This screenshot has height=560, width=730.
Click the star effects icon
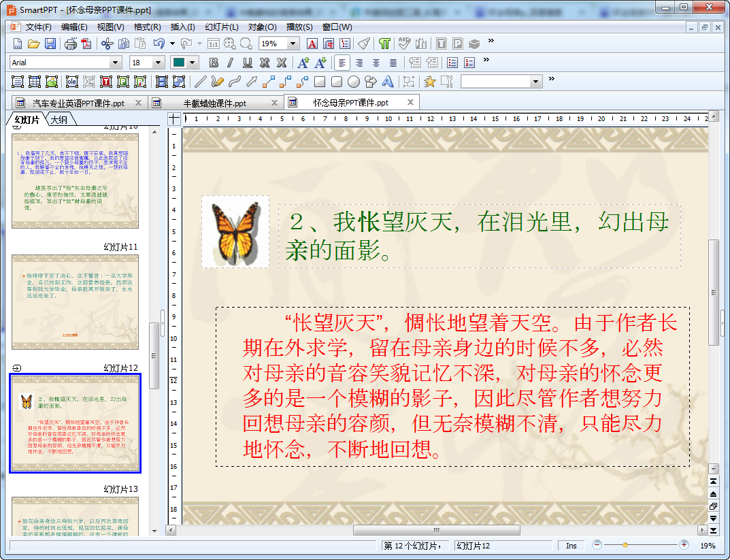[x=430, y=82]
